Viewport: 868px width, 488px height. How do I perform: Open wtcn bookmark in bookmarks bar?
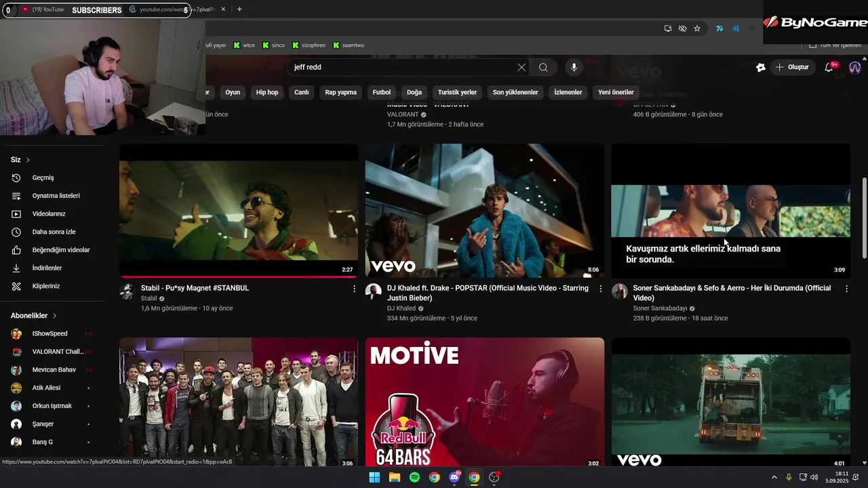point(244,45)
